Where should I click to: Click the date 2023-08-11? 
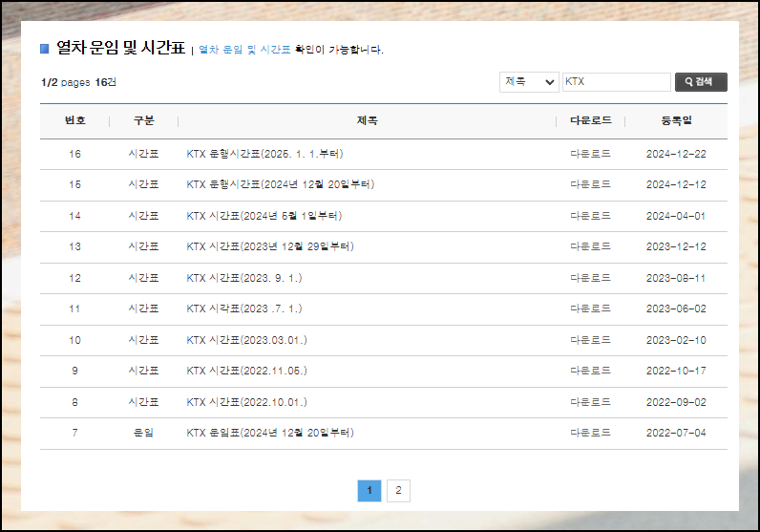(676, 278)
